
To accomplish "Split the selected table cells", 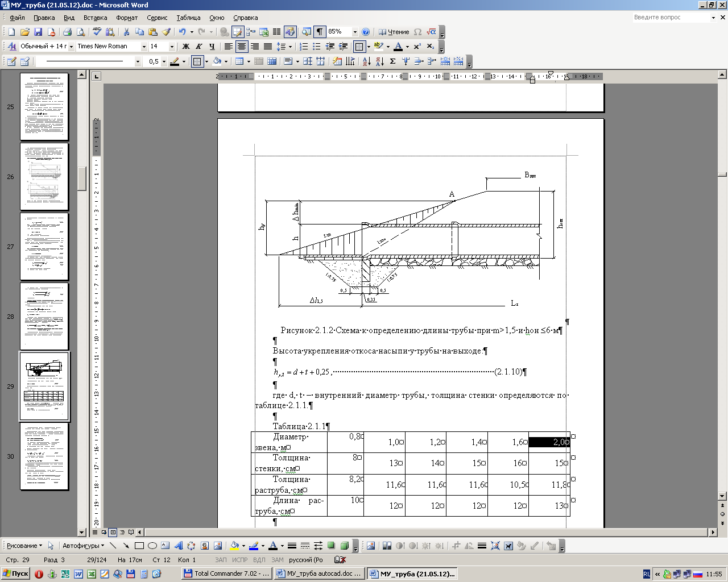I will (x=272, y=61).
